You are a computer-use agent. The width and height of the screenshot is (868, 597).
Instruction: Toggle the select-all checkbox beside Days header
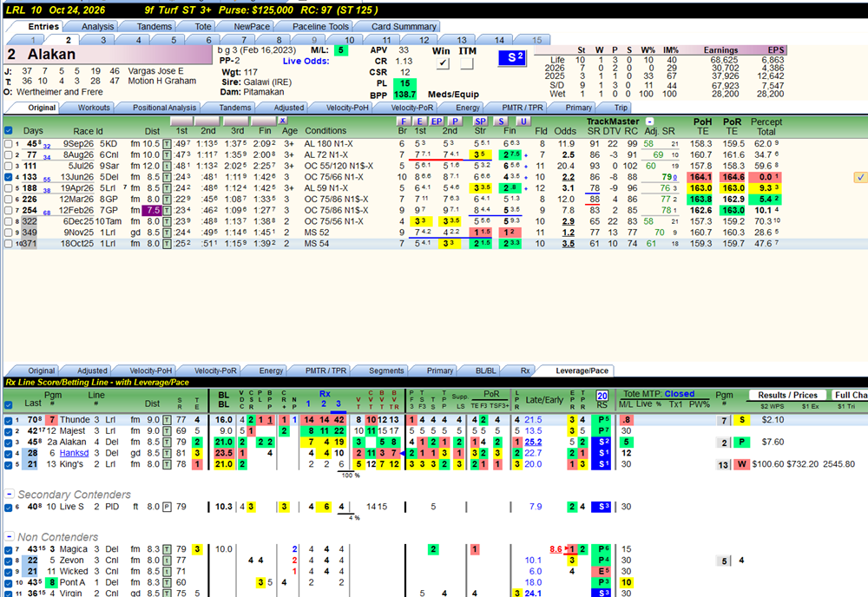point(9,130)
